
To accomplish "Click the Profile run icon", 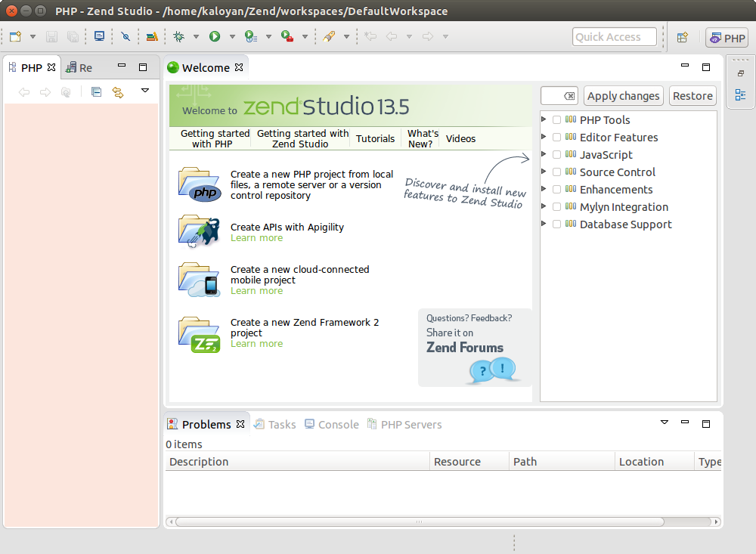I will click(x=251, y=36).
